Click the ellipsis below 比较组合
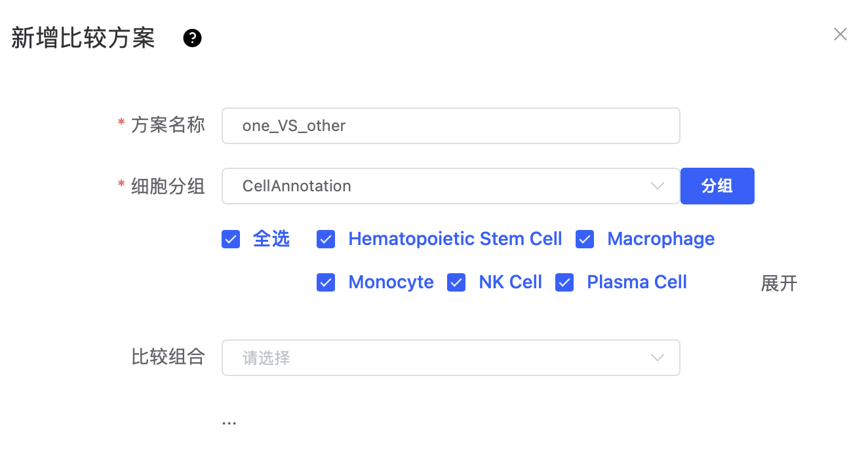Viewport: 868px width, 456px height. coord(229,423)
